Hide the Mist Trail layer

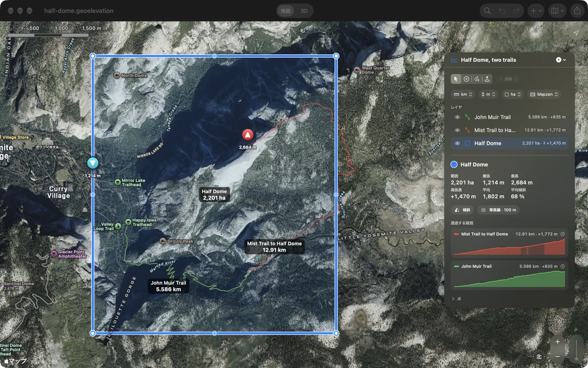457,130
